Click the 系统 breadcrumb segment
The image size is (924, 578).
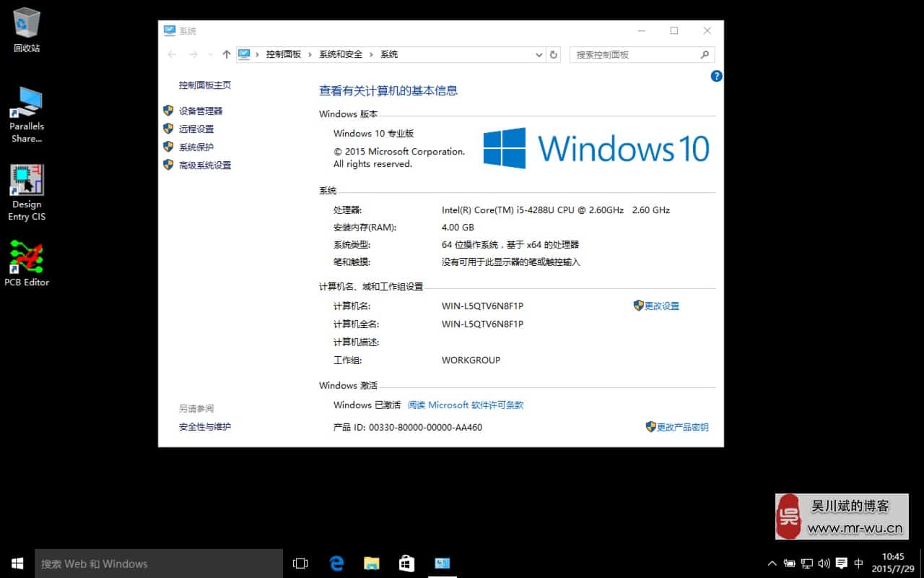coord(389,54)
